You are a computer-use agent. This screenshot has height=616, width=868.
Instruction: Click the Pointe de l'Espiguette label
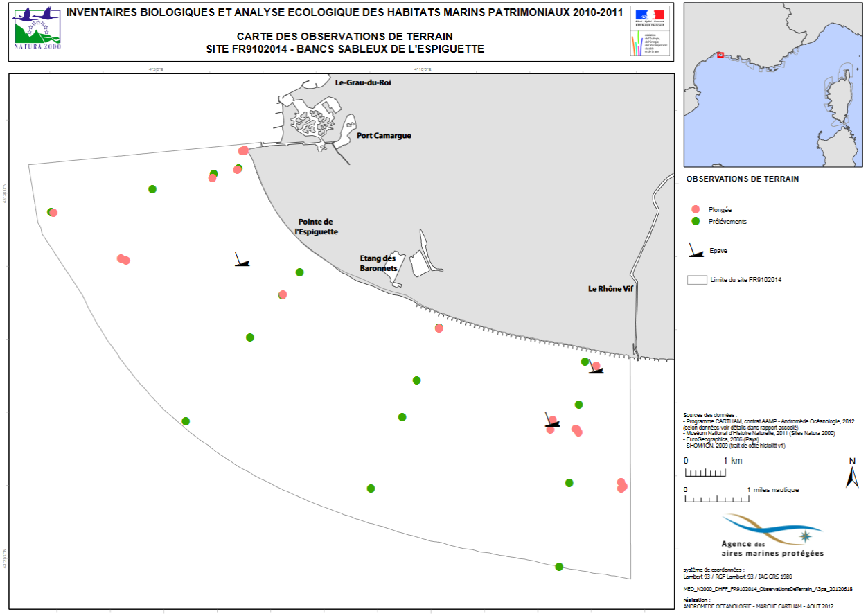317,227
